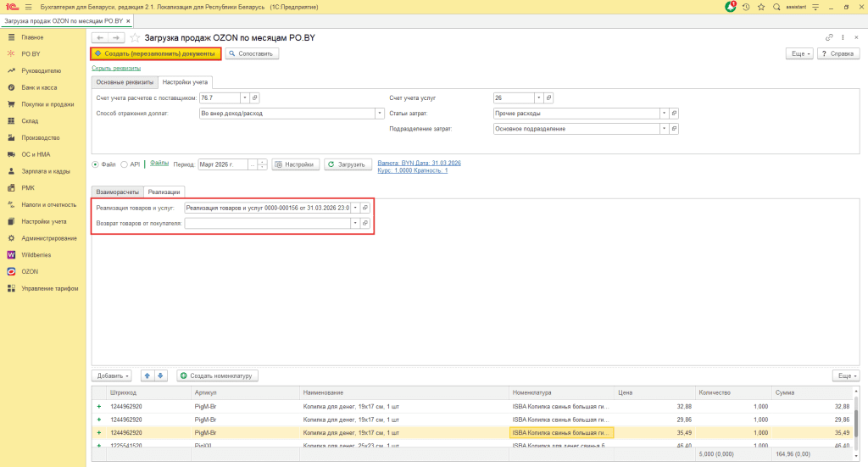868x467 pixels.
Task: Switch to the Настройки учета tab
Action: [x=185, y=82]
